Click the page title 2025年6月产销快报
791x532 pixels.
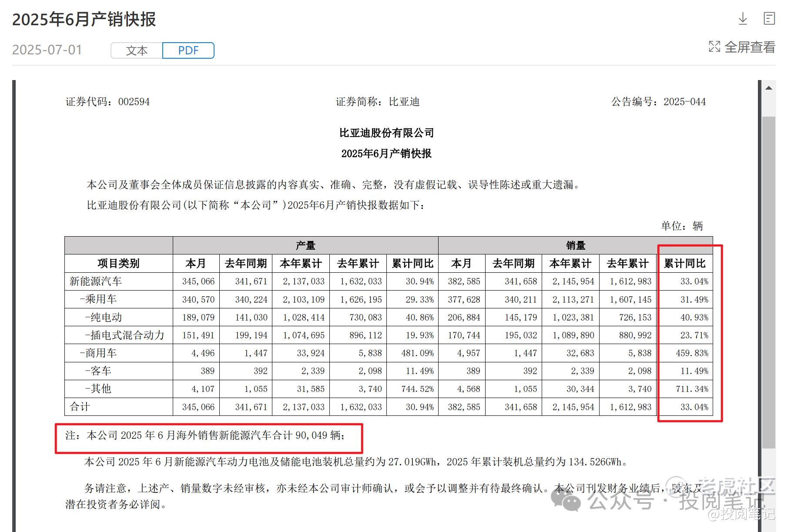pos(84,20)
